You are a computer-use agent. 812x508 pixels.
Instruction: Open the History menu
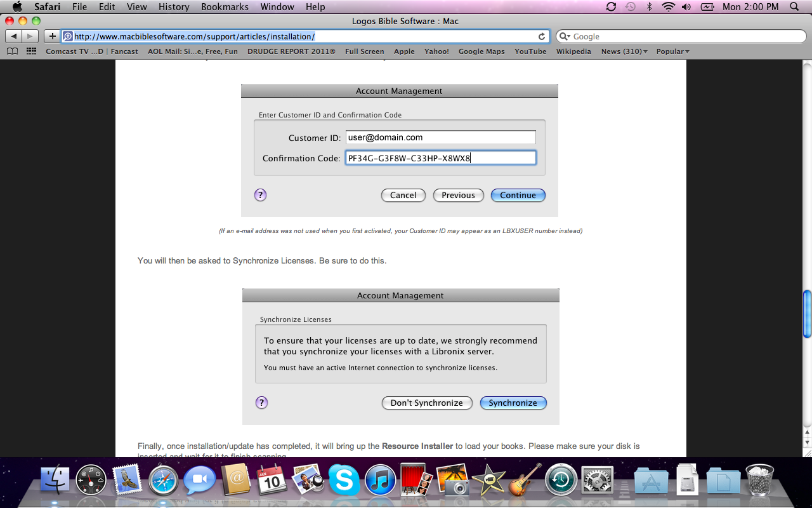[174, 7]
